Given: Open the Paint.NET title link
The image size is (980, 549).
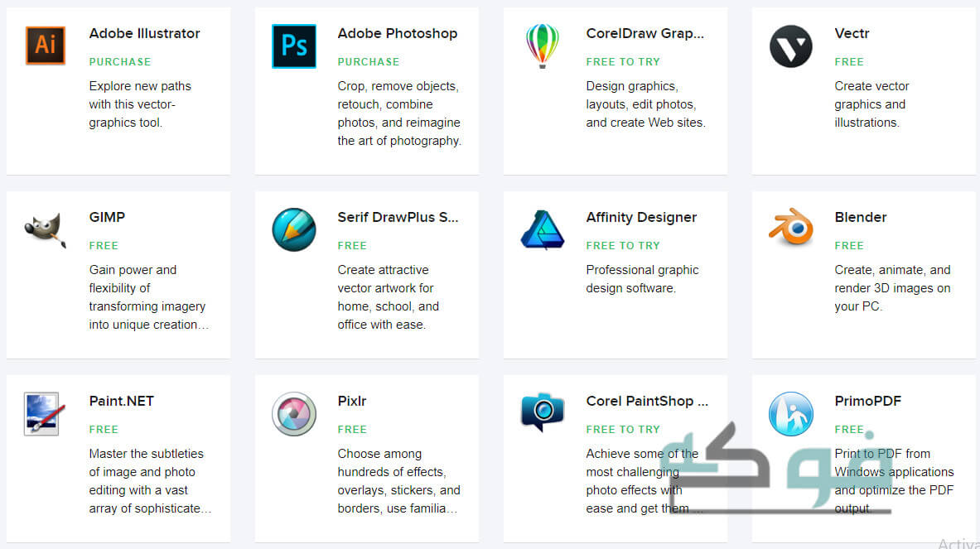Looking at the screenshot, I should tap(121, 400).
